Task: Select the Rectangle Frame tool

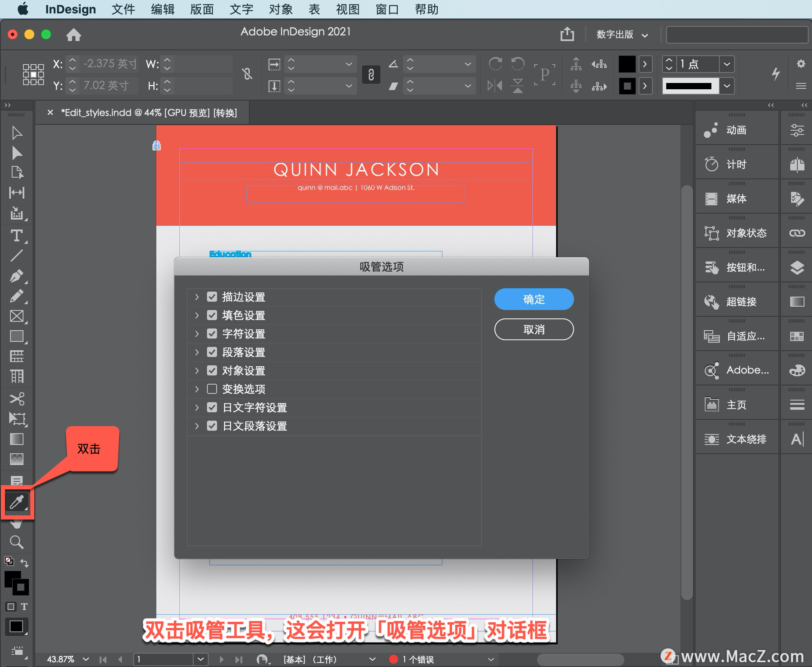Action: [x=17, y=316]
